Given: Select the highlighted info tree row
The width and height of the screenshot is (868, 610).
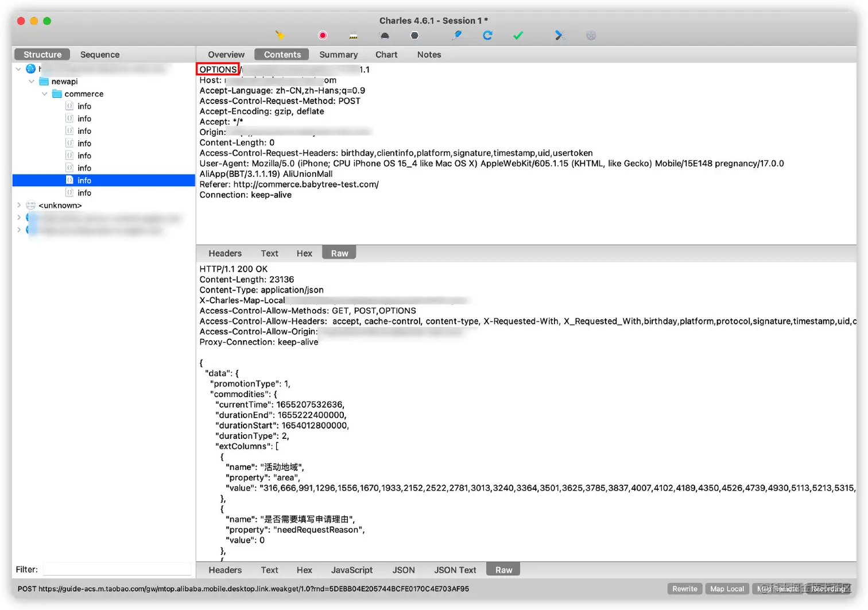Looking at the screenshot, I should (104, 180).
